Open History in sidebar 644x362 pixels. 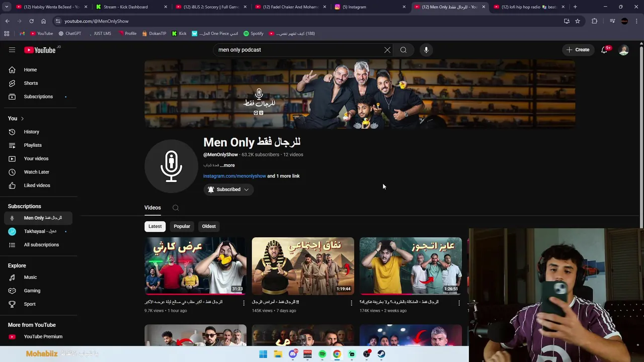[x=38, y=132]
